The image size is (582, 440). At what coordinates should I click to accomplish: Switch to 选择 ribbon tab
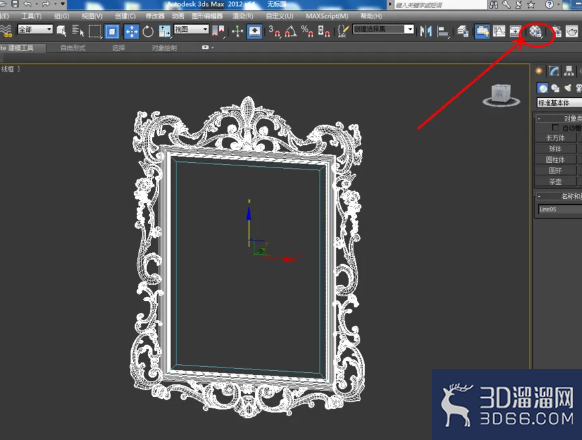point(118,48)
